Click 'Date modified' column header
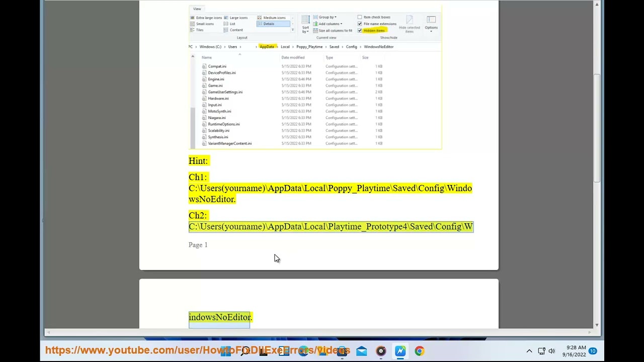Screen dimensions: 644x362 tap(293, 57)
